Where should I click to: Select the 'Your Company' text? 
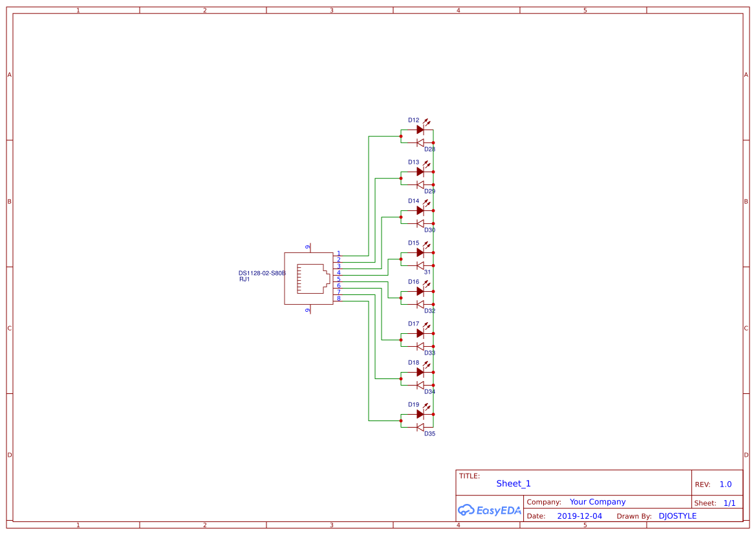pos(598,502)
